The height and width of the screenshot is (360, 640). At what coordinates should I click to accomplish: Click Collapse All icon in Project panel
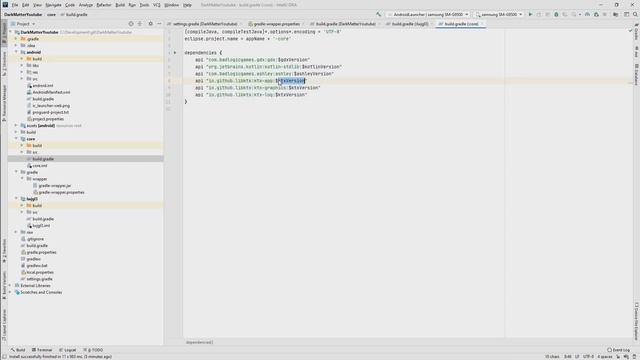(x=140, y=24)
